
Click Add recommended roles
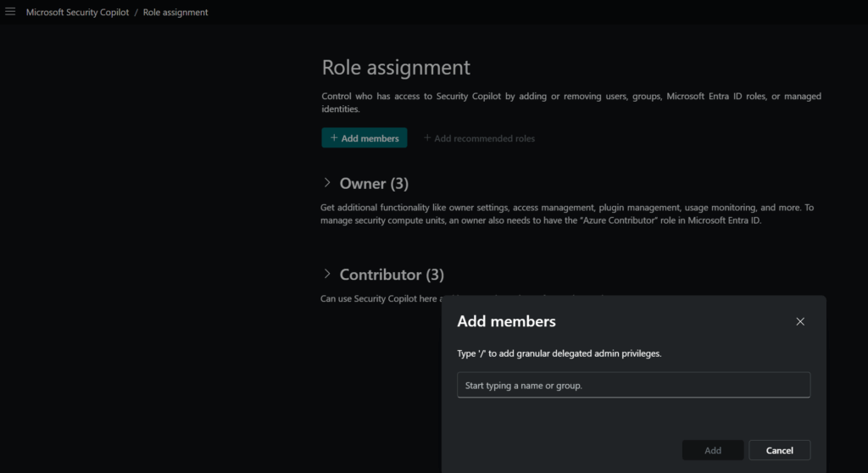(480, 138)
